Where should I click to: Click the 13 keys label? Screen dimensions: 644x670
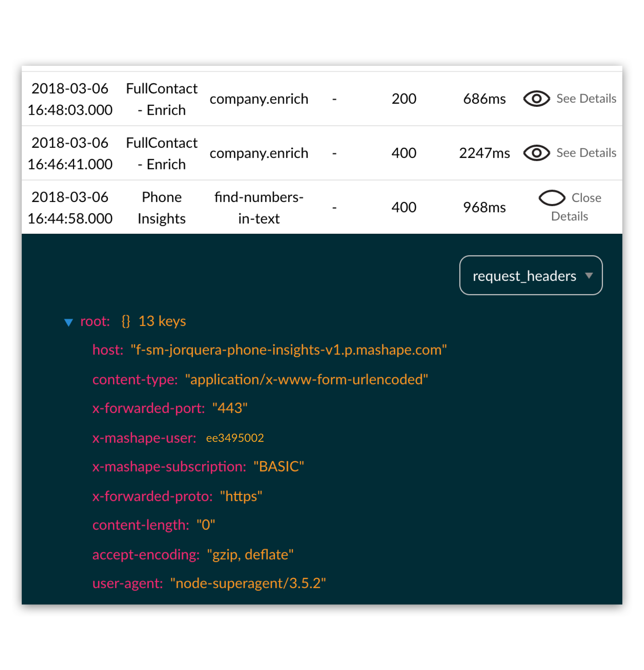[x=162, y=321]
